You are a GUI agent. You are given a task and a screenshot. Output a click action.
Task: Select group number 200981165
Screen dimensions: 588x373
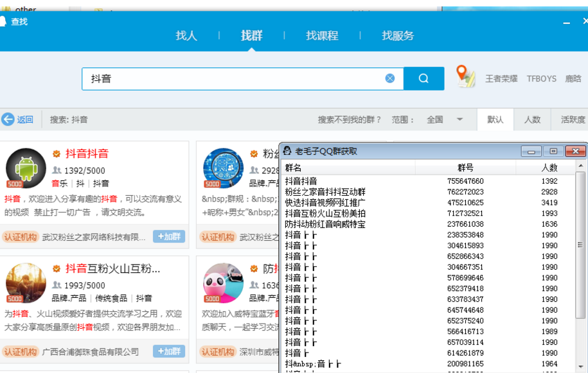[465, 364]
